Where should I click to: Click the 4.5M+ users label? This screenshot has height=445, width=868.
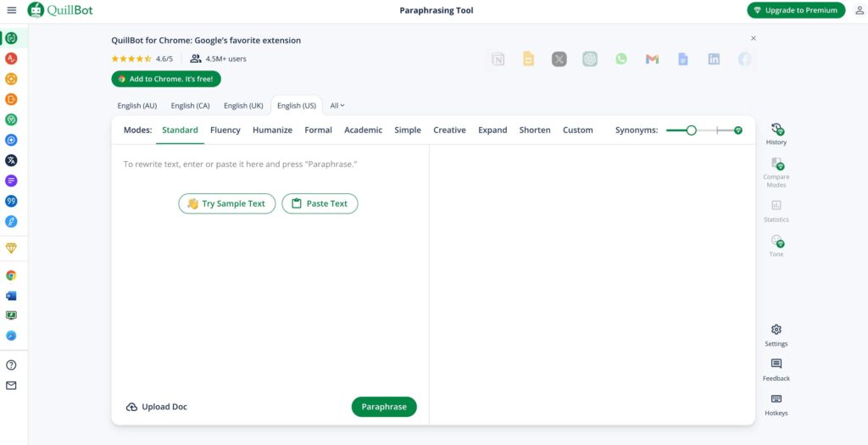218,58
